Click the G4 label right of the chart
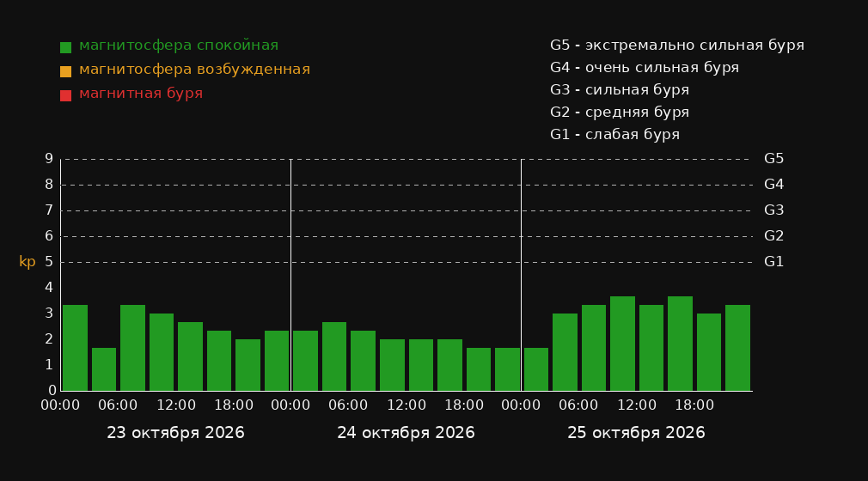 coord(773,185)
